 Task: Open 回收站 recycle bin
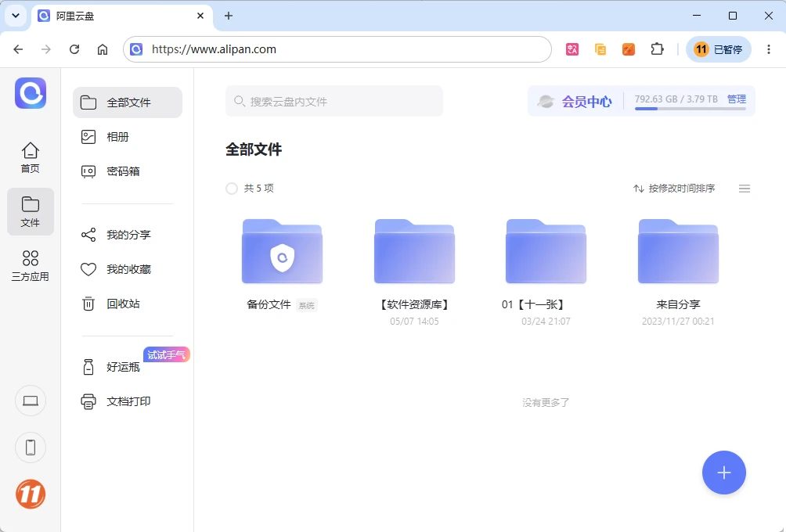click(x=128, y=304)
